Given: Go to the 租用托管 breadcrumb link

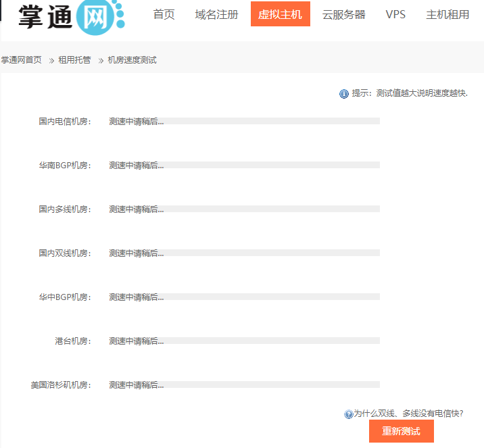Looking at the screenshot, I should [74, 60].
